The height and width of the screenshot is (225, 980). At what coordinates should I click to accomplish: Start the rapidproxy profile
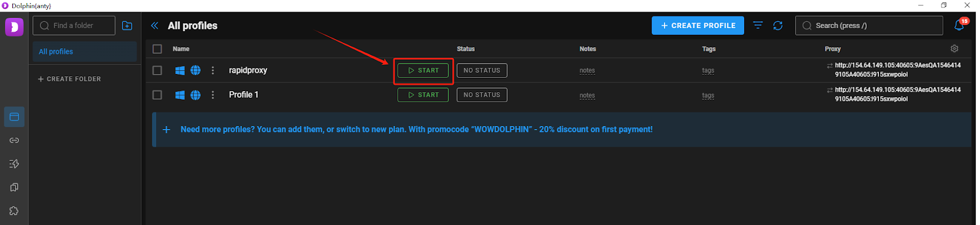pyautogui.click(x=423, y=70)
